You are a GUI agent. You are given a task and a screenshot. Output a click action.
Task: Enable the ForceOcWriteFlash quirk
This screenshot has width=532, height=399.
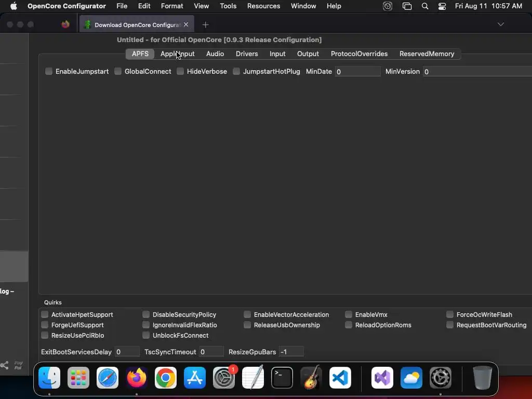(450, 314)
